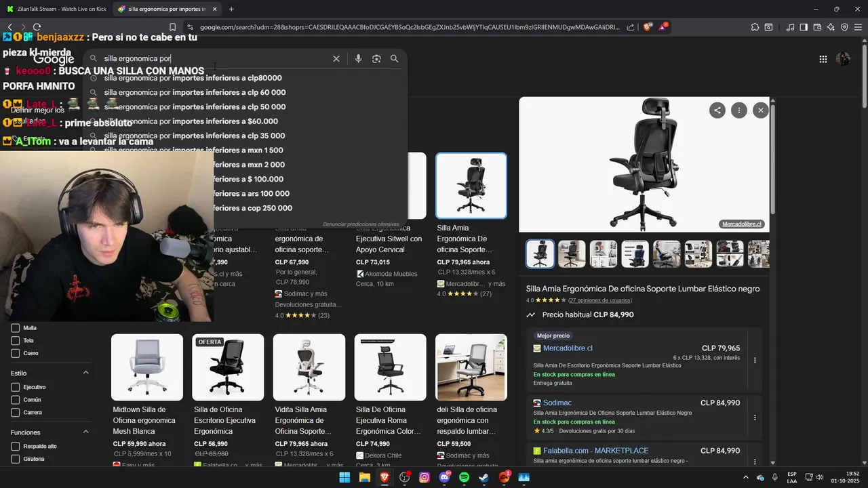Open new browser tab
Viewport: 868px width, 488px height.
(231, 9)
